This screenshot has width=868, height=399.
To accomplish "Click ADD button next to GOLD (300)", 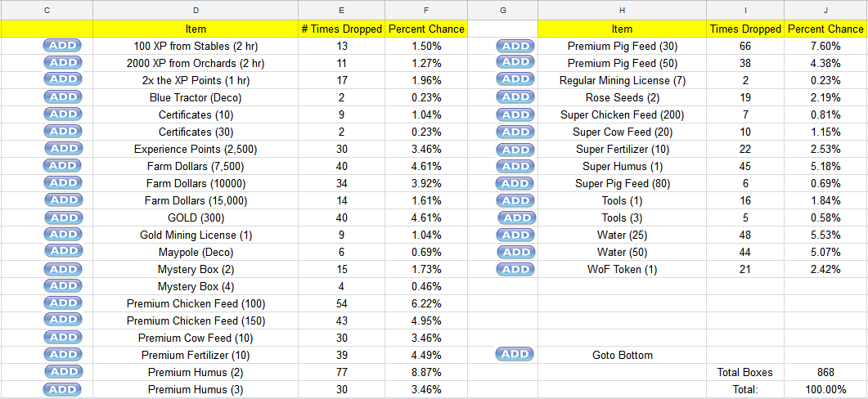I will pyautogui.click(x=64, y=217).
